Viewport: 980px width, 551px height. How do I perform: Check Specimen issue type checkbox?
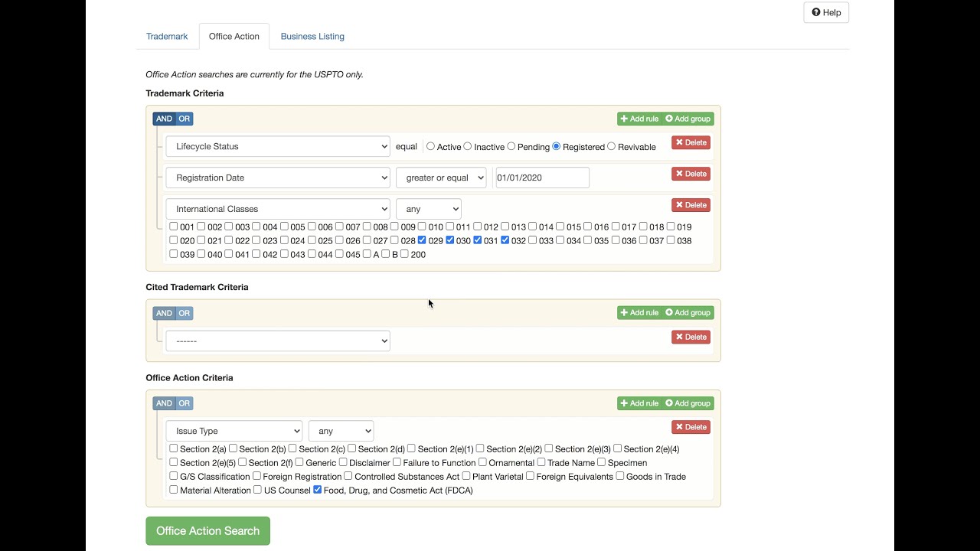pos(602,462)
